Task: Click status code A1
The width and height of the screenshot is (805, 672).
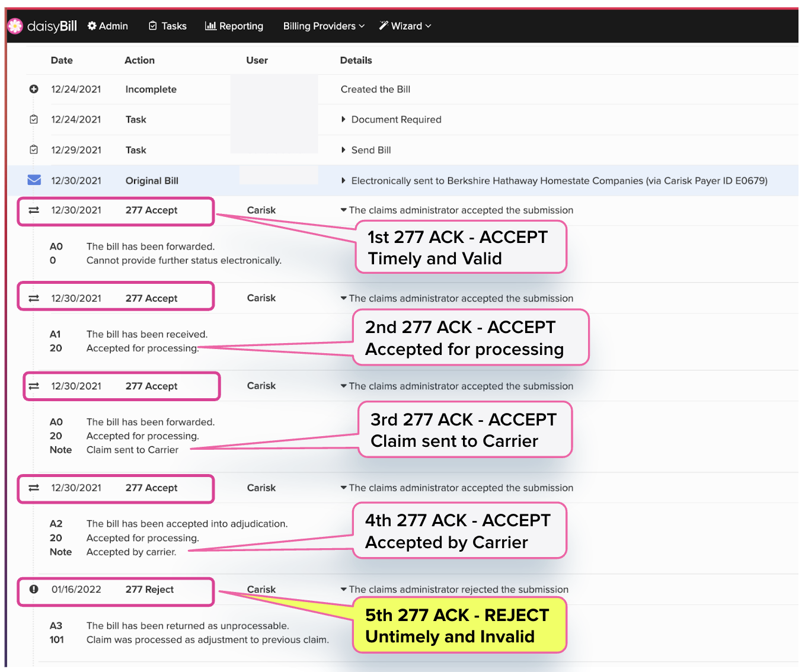Action: tap(55, 334)
